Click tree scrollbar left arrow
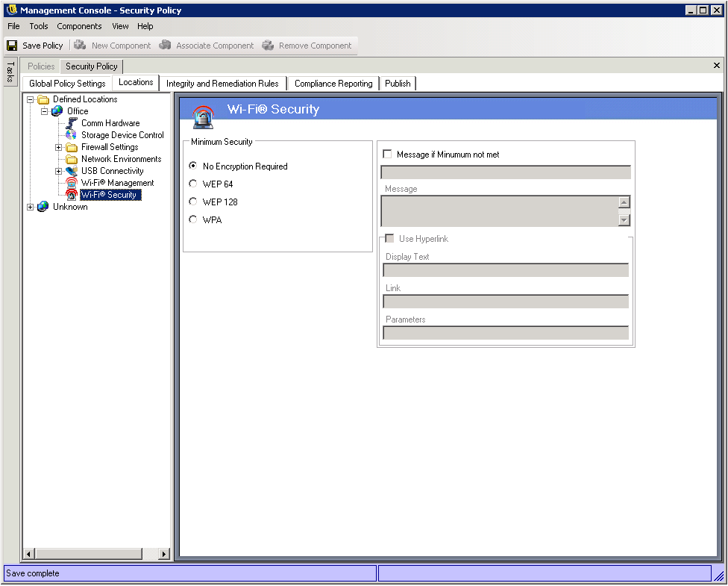 click(29, 553)
